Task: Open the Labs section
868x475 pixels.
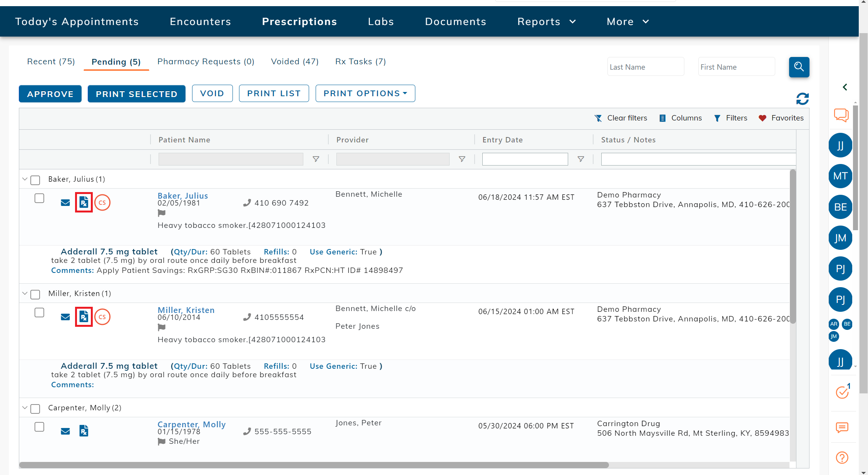Action: tap(381, 22)
